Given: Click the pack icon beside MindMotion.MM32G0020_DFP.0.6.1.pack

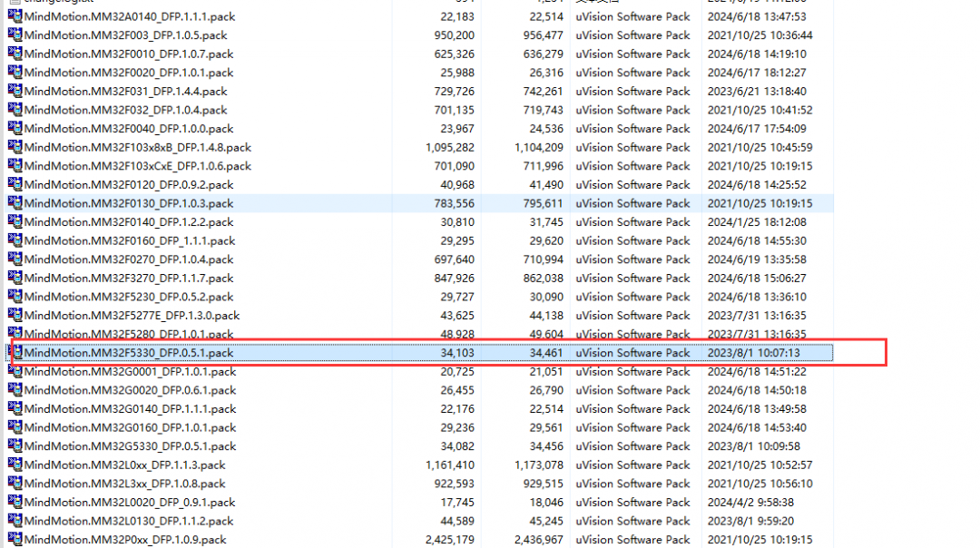Looking at the screenshot, I should coord(15,390).
